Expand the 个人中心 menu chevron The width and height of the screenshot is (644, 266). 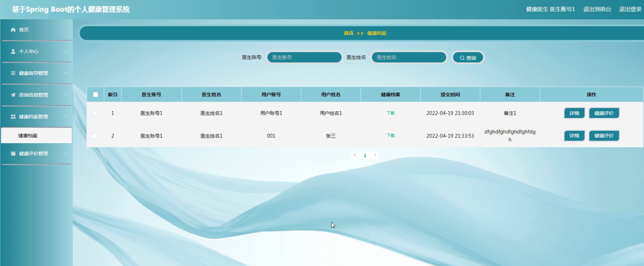66,51
